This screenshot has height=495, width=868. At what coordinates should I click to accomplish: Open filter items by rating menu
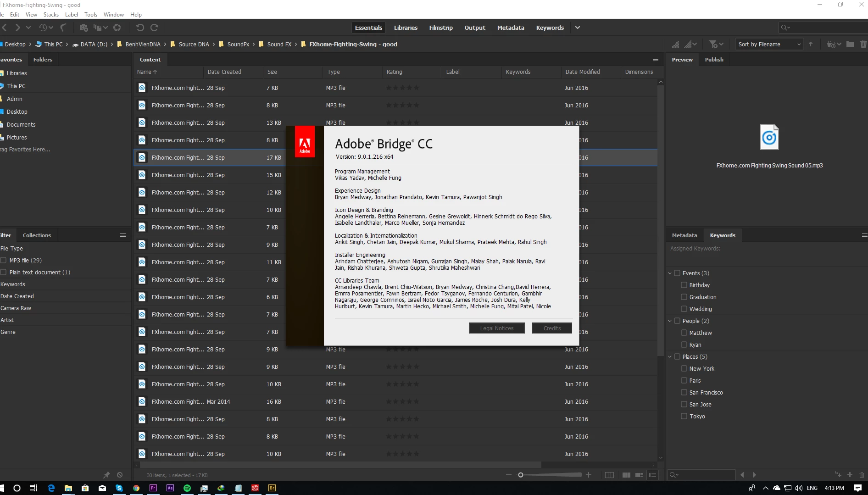716,44
